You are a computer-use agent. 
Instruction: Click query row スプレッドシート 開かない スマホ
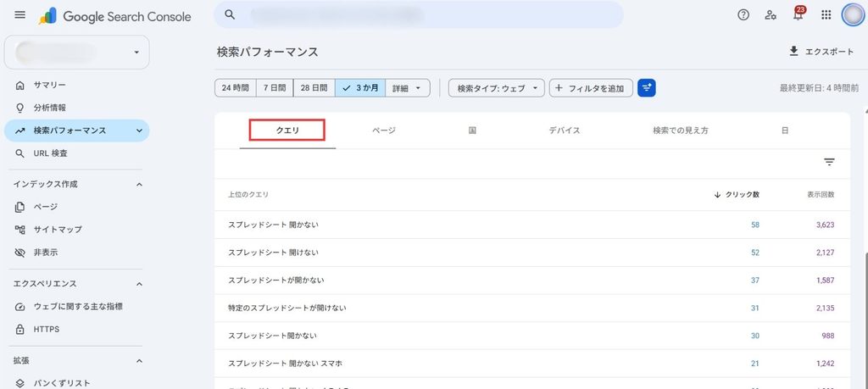point(532,363)
